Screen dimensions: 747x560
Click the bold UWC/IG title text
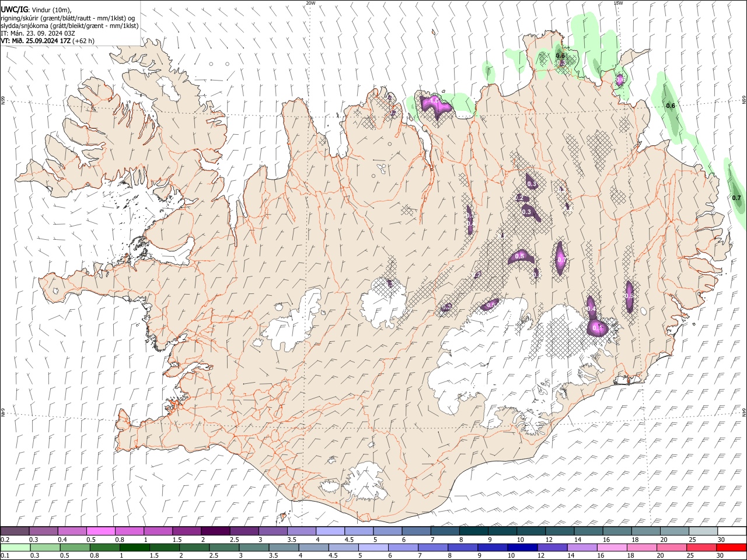(14, 10)
